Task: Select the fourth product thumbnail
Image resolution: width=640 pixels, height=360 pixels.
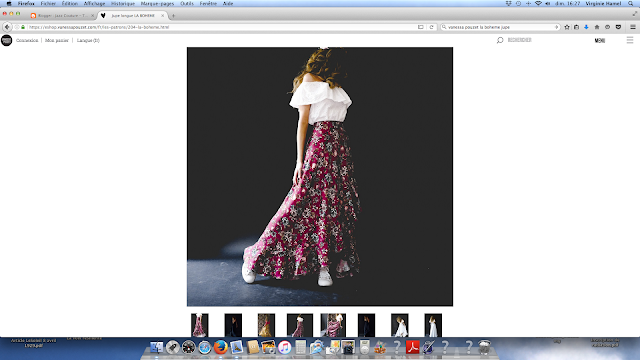Action: coord(300,325)
